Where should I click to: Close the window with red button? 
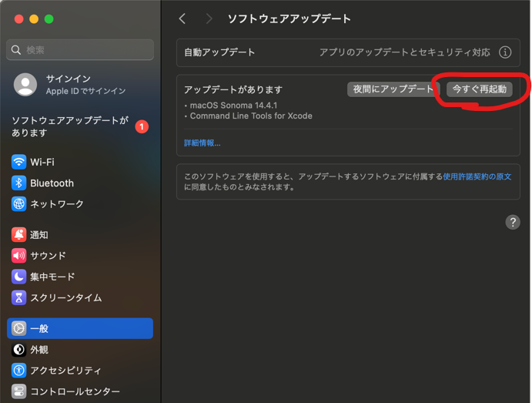19,19
